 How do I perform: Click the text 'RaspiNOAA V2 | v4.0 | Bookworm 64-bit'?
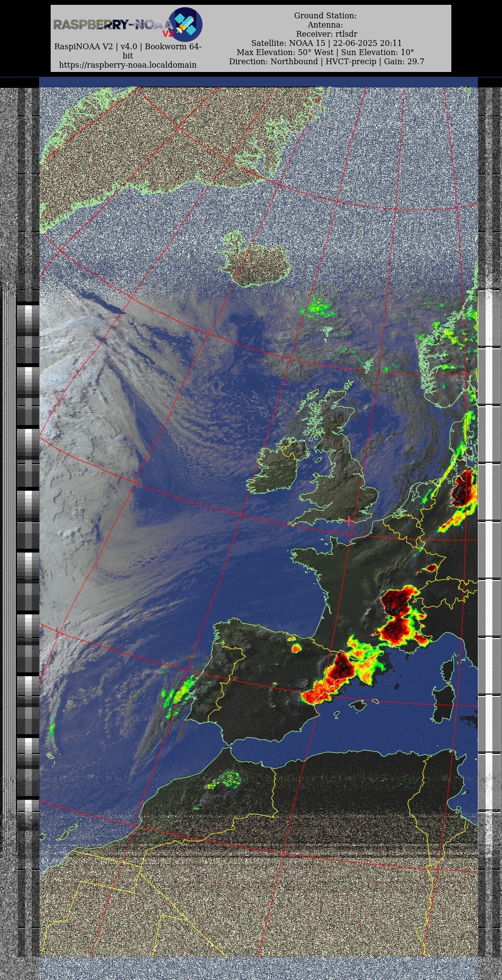point(128,51)
